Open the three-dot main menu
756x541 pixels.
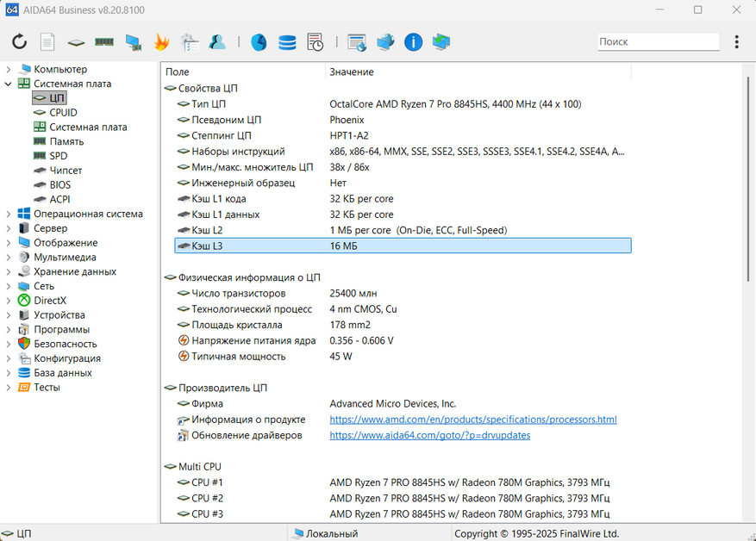[737, 42]
